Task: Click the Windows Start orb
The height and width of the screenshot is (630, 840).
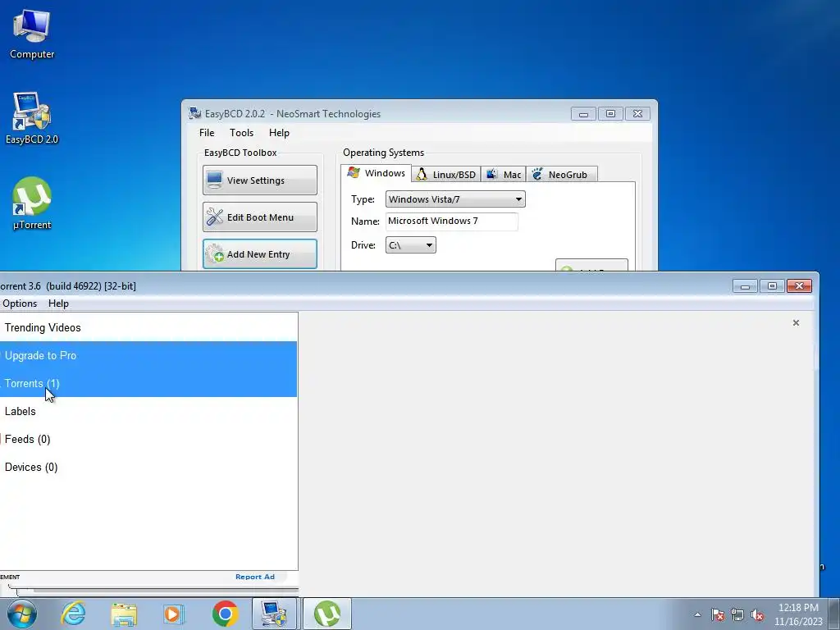Action: (x=22, y=614)
